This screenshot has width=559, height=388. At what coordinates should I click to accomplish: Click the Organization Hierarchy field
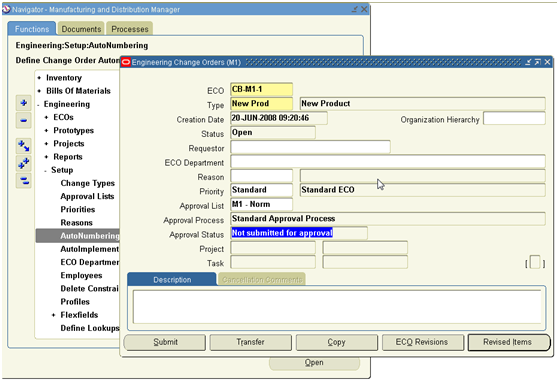point(514,118)
